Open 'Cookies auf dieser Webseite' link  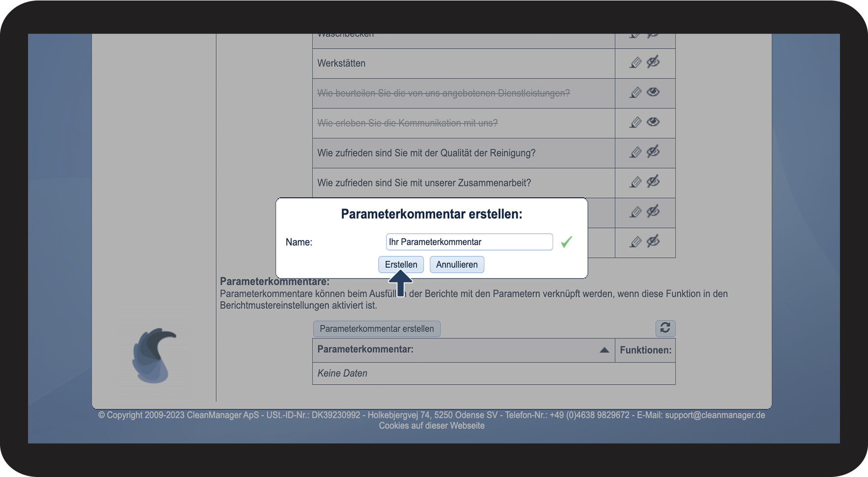431,426
